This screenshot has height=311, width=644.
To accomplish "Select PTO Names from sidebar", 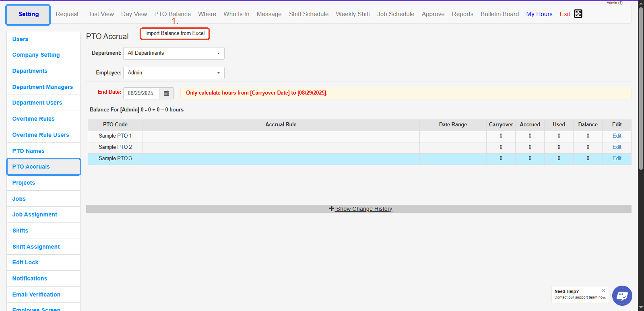I will (28, 151).
